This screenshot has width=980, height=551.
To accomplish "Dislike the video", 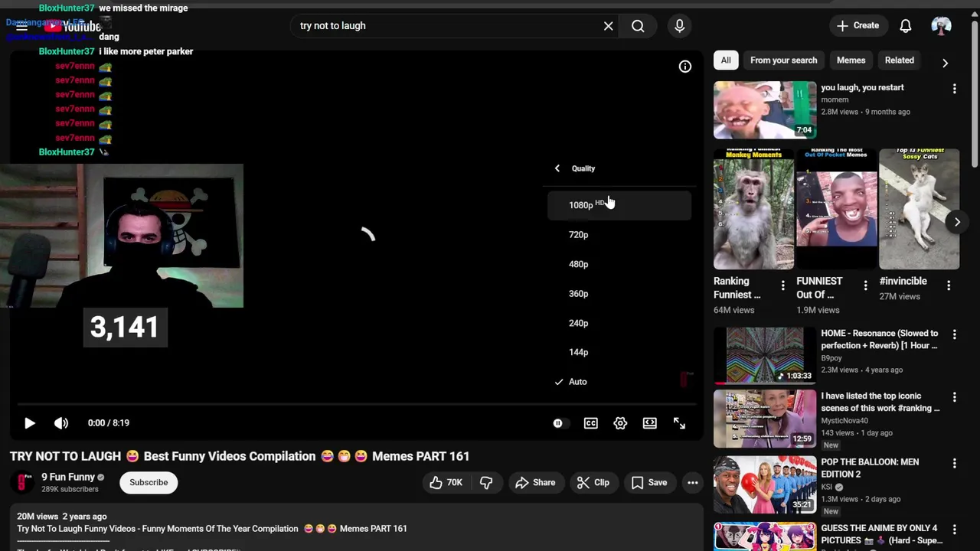I will [486, 483].
